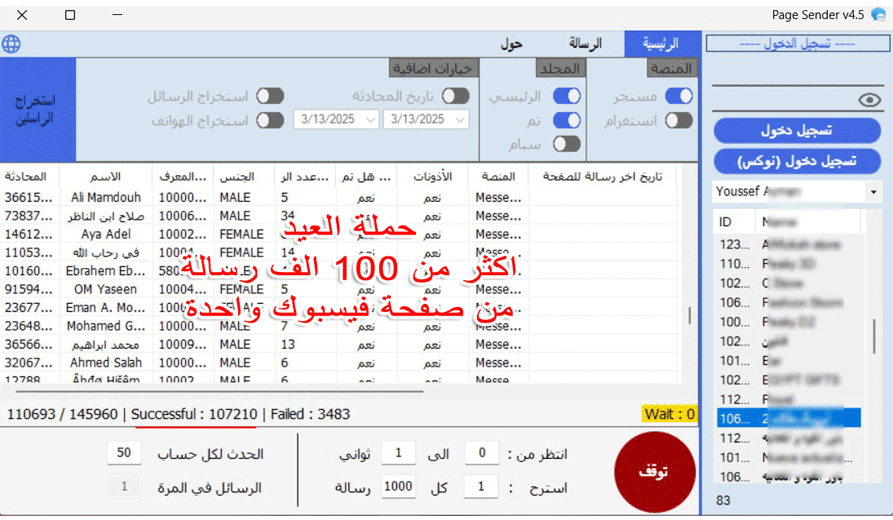
Task: Select the Ahmed Salah row
Action: (339, 363)
